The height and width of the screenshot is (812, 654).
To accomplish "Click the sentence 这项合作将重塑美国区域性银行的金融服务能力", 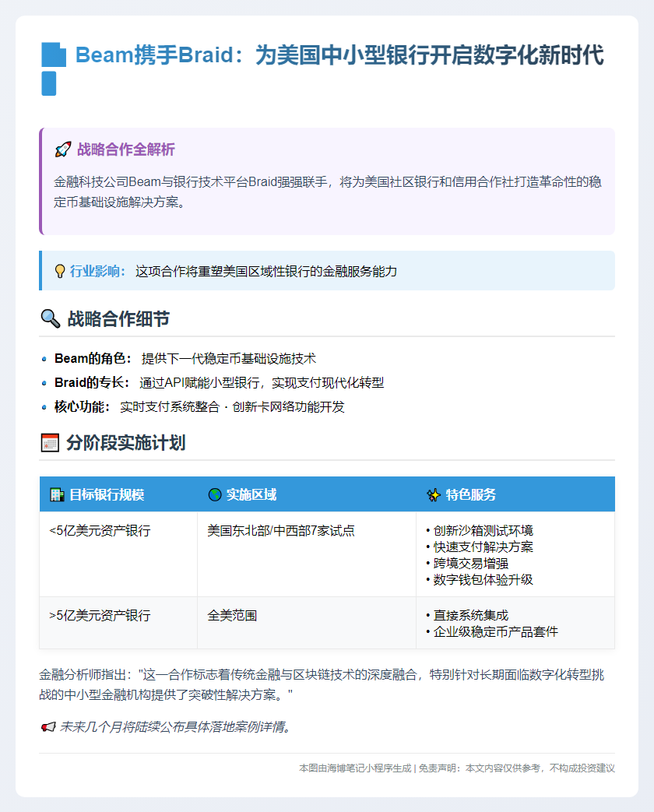I will (266, 272).
